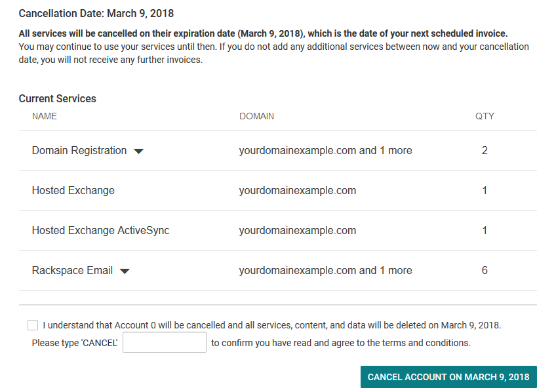Check the account cancellation acknowledgment checkbox
556x392 pixels.
(x=33, y=325)
